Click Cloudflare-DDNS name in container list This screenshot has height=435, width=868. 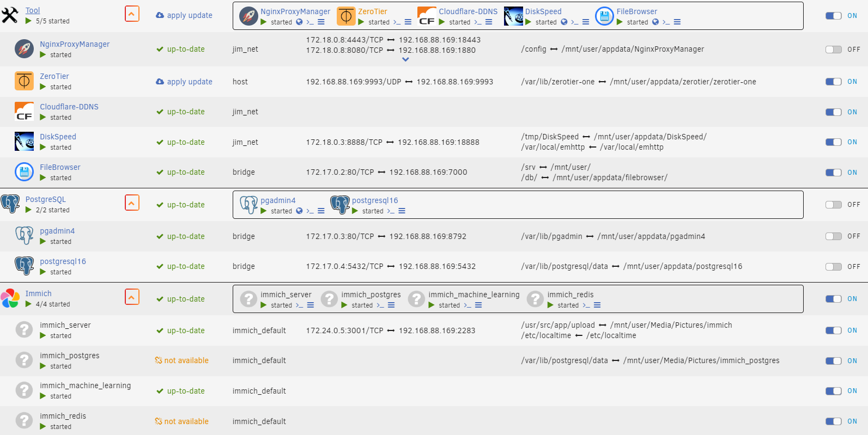(69, 107)
